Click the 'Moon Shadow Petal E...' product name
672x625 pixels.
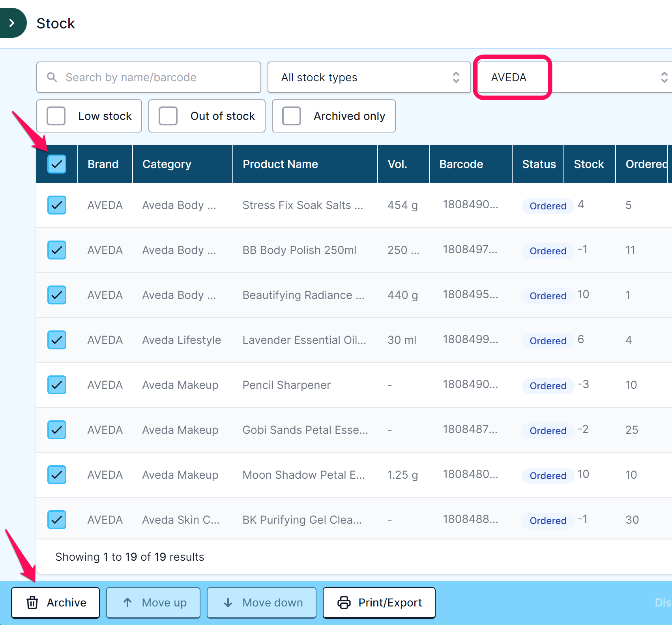point(303,475)
